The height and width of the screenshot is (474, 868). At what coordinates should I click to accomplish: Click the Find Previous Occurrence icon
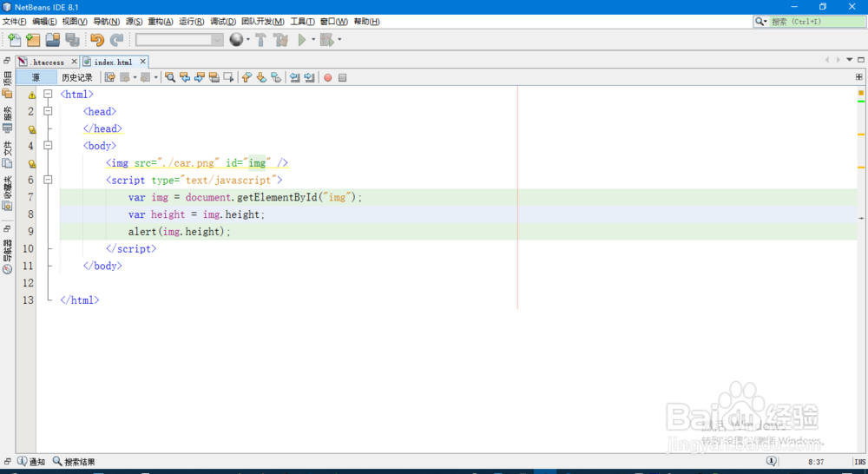[185, 77]
